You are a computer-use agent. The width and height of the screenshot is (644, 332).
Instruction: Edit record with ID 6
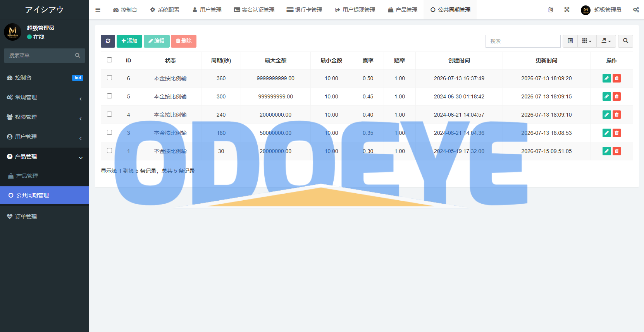(607, 78)
